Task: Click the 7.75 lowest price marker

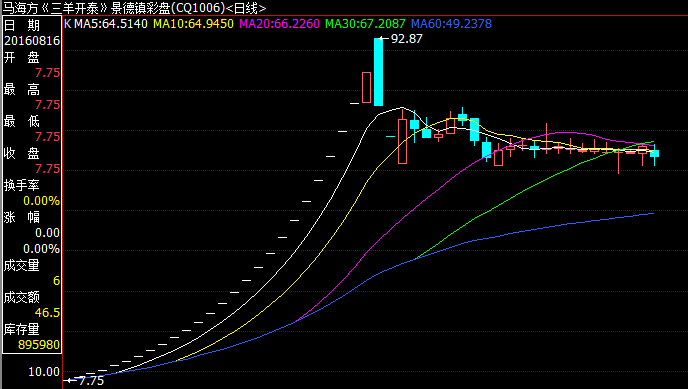Action: [x=91, y=381]
